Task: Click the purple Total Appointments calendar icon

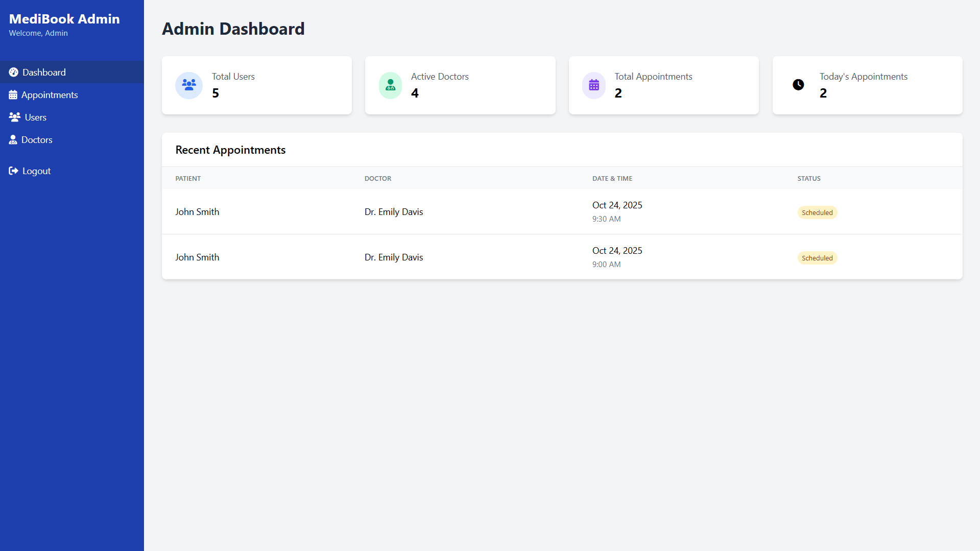Action: 594,85
